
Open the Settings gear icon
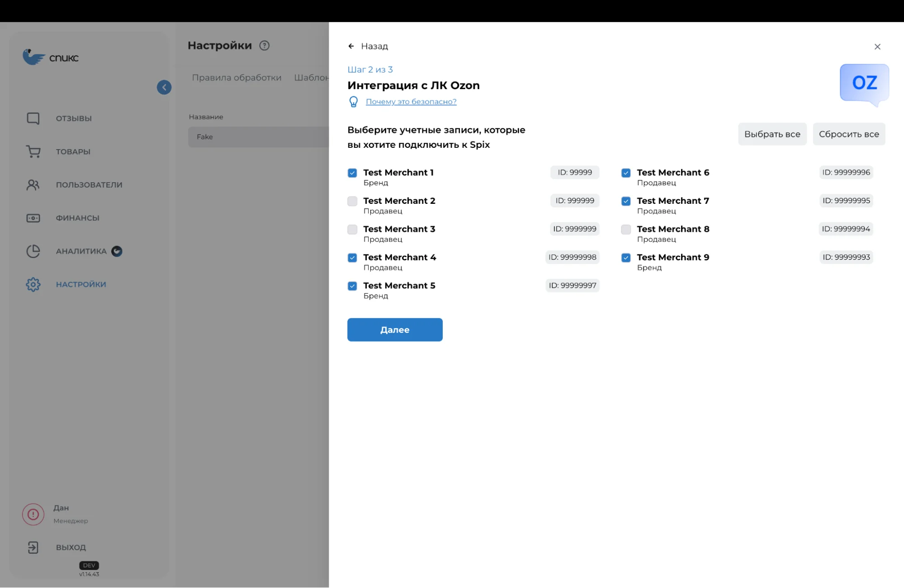pos(33,284)
